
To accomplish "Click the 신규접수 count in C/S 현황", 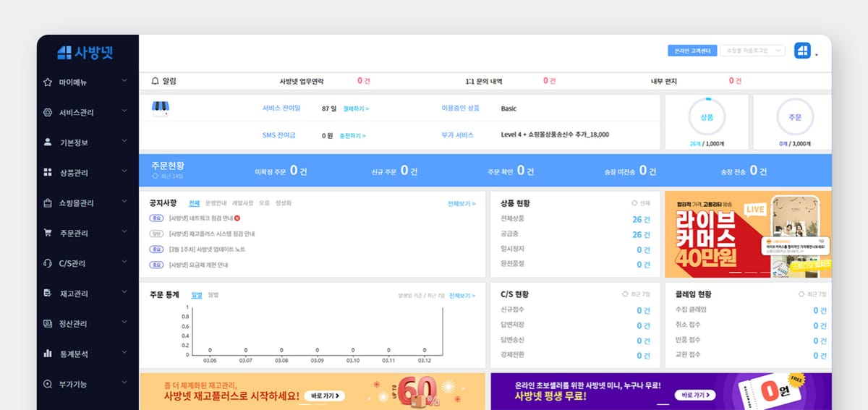I will 644,310.
